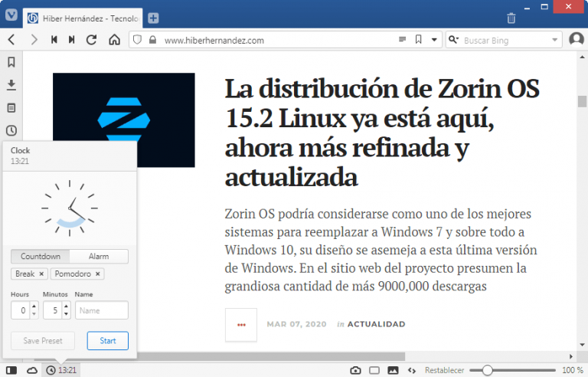588x377 pixels.
Task: Click the timer Name input field
Action: coord(101,310)
